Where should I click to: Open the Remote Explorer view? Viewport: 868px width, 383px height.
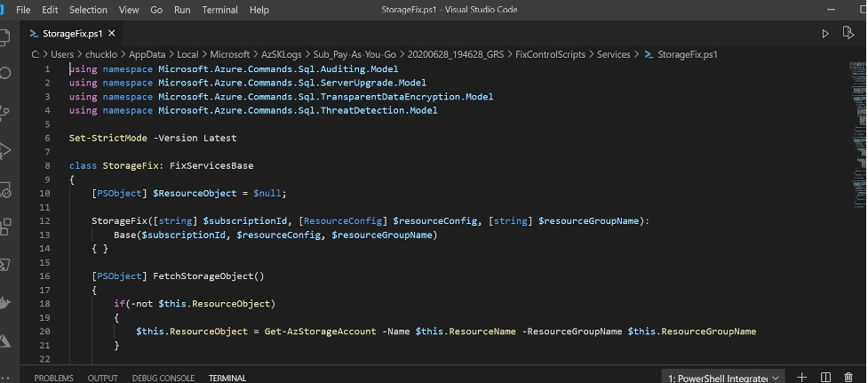point(4,189)
